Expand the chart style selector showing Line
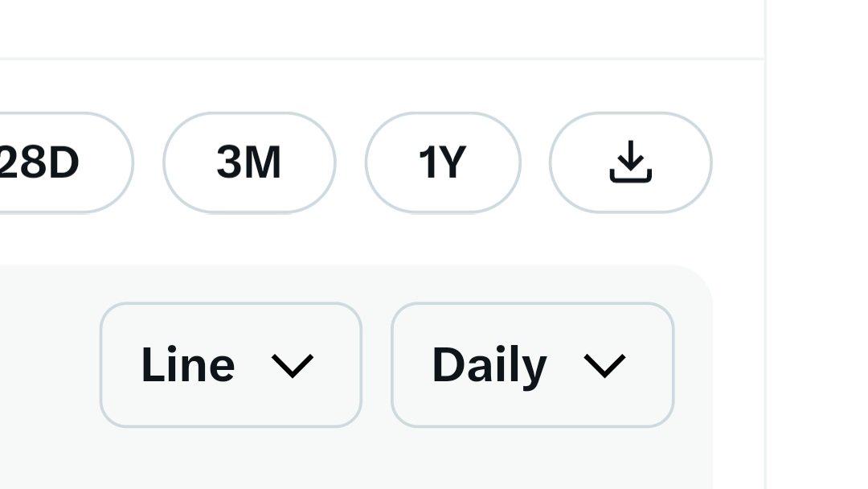 point(231,365)
